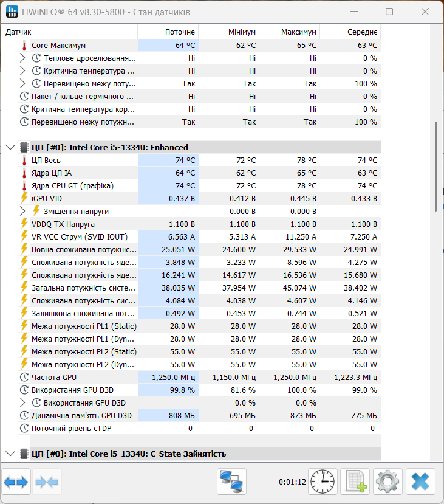The image size is (444, 504).
Task: Click thermometer icon beside Ядра ЦП IA
Action: click(24, 173)
